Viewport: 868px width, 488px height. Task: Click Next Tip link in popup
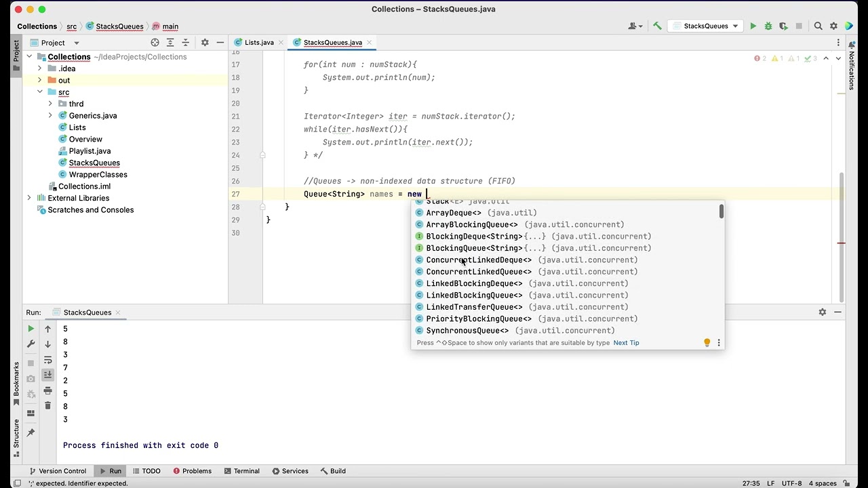point(626,343)
